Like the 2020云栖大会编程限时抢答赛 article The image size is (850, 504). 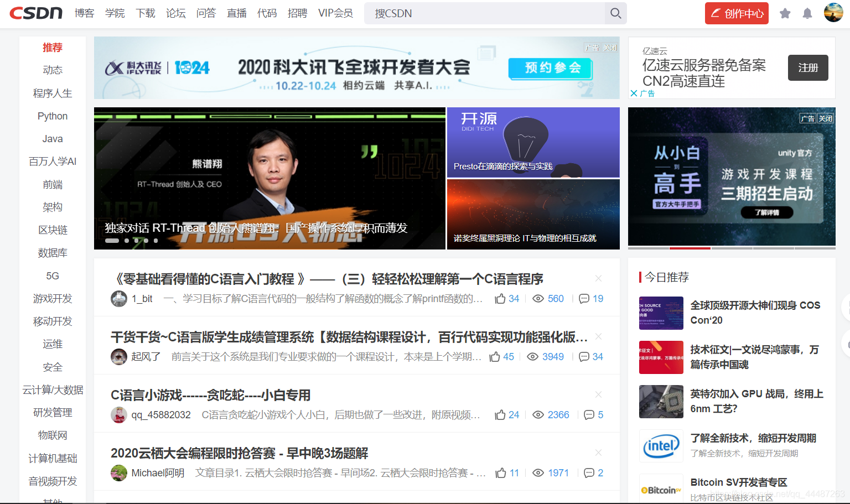tap(501, 473)
